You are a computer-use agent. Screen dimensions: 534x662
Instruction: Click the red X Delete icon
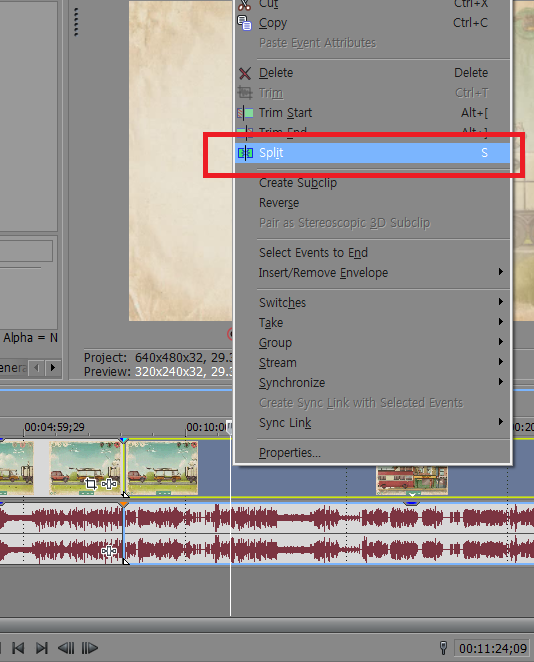point(245,73)
